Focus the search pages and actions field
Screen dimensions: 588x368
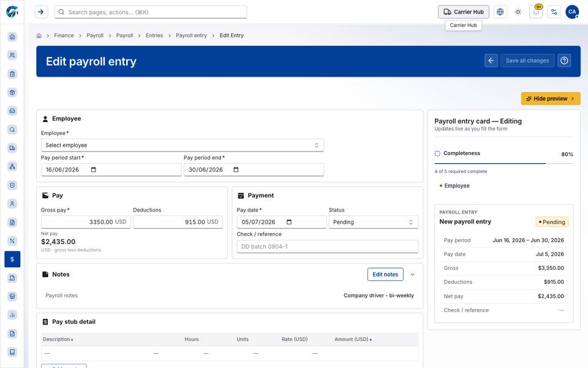[151, 12]
